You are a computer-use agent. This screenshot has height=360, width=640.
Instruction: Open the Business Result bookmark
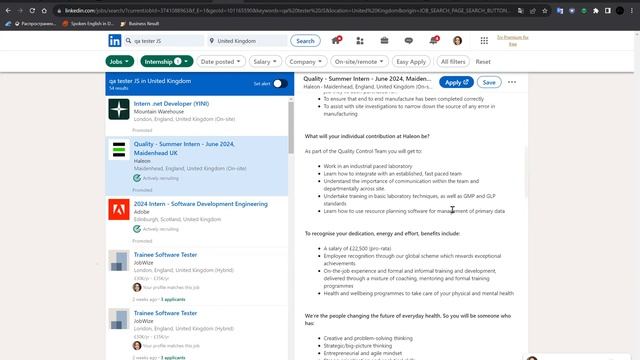coord(140,24)
